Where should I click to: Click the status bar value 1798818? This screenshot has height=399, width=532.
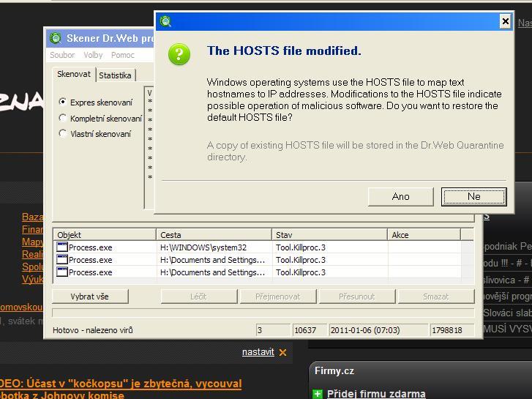click(452, 330)
